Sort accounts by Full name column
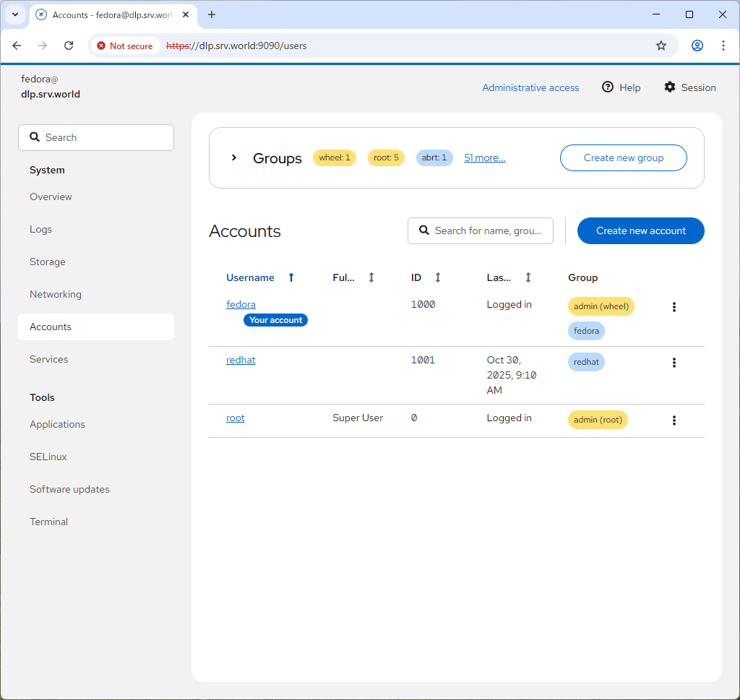This screenshot has width=740, height=700. [x=371, y=277]
